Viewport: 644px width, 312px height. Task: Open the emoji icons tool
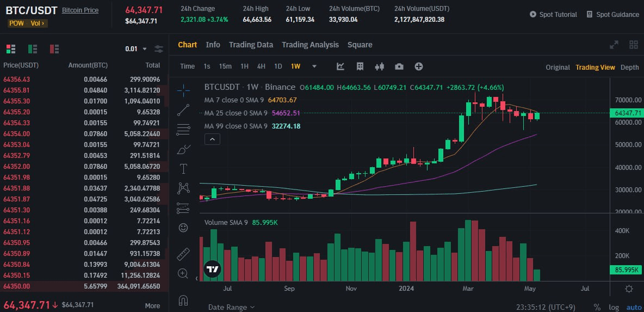183,227
